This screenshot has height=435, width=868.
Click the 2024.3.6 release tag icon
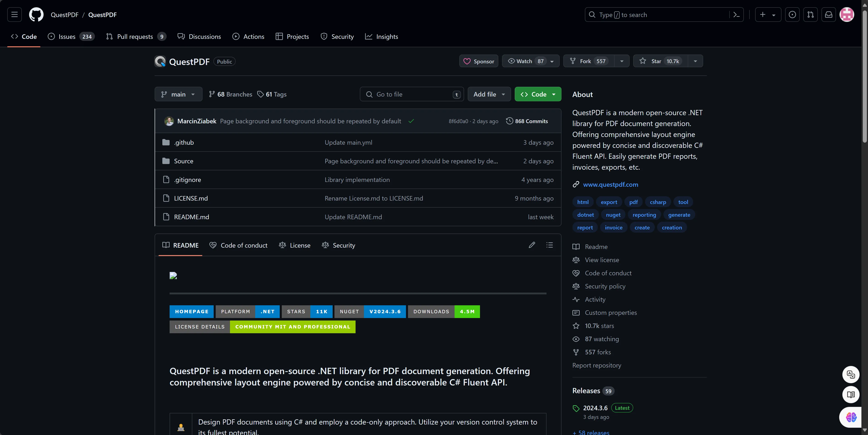576,408
